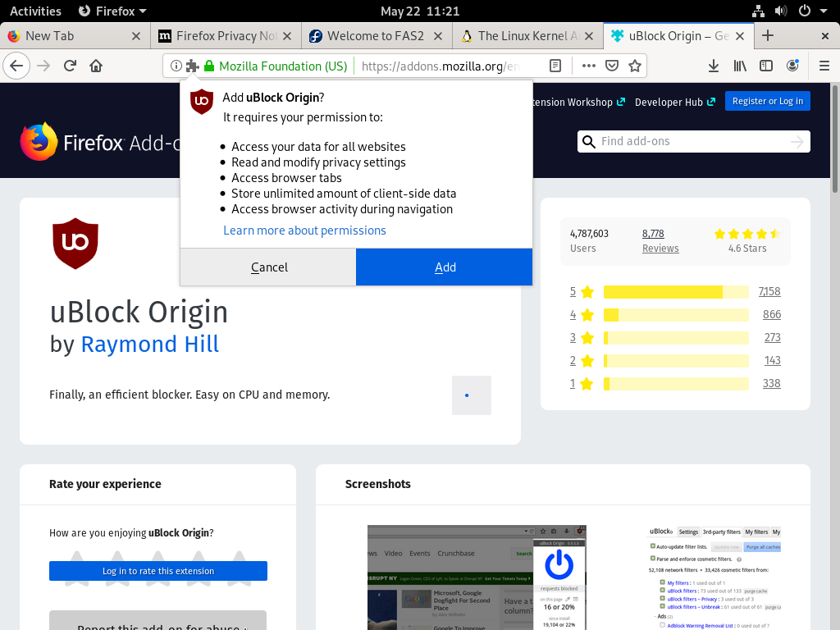Screen dimensions: 840x630
Task: Open the Firefox account icon
Action: click(792, 66)
